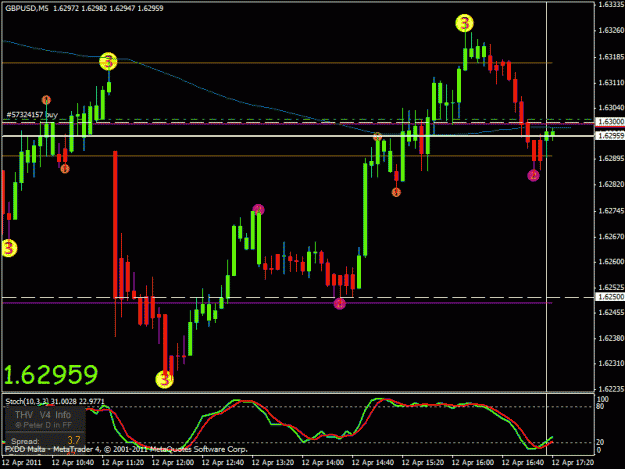625x469 pixels.
Task: Click the 1.63110 price scale label
Action: pos(611,83)
